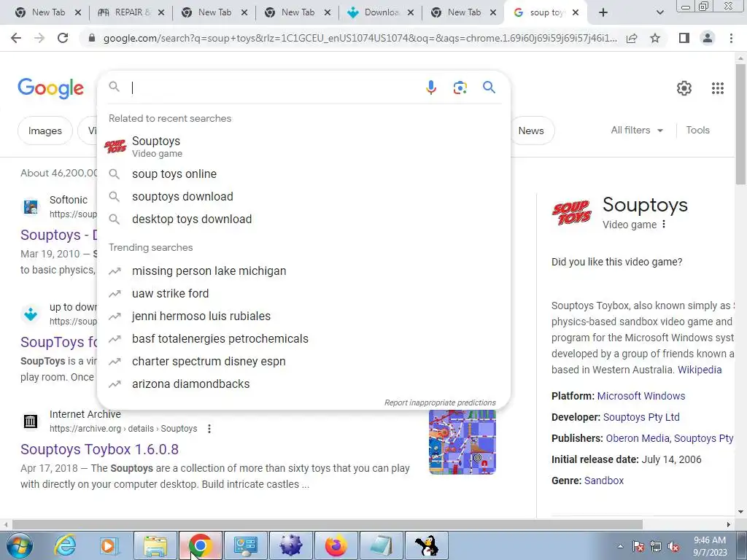Follow the Sandbox genre link

[604, 481]
